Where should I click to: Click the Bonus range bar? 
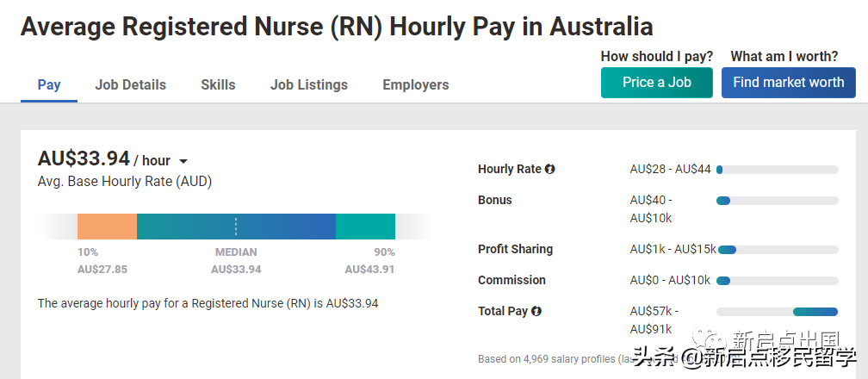777,201
